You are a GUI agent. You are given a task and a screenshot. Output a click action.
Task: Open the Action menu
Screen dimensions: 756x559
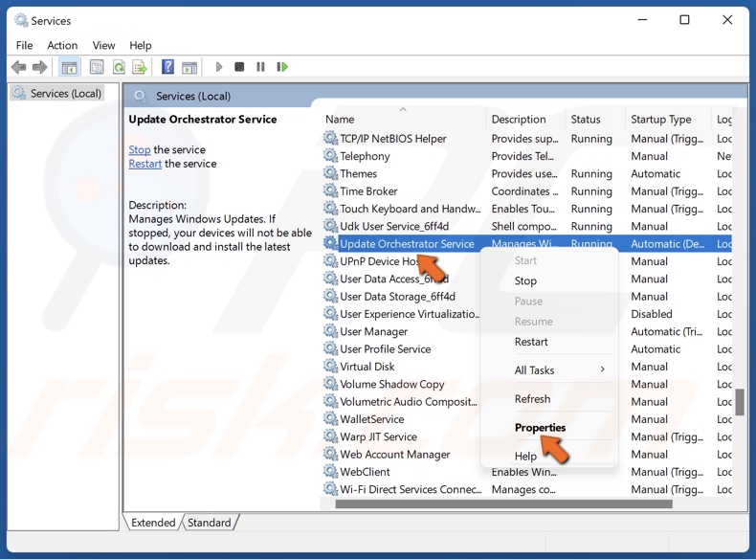[x=62, y=45]
